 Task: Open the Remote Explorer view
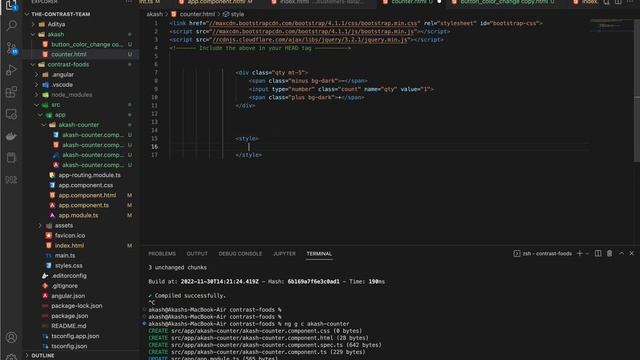[11, 114]
